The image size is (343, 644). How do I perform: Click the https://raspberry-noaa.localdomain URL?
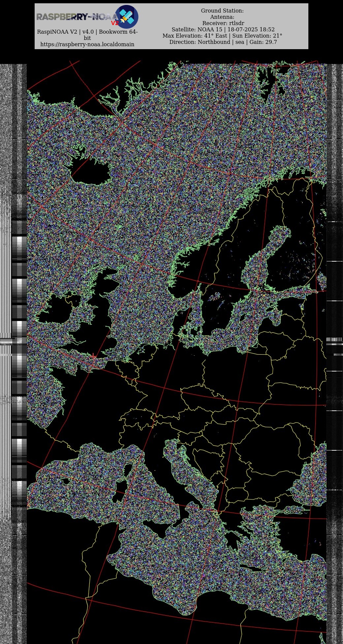[87, 44]
